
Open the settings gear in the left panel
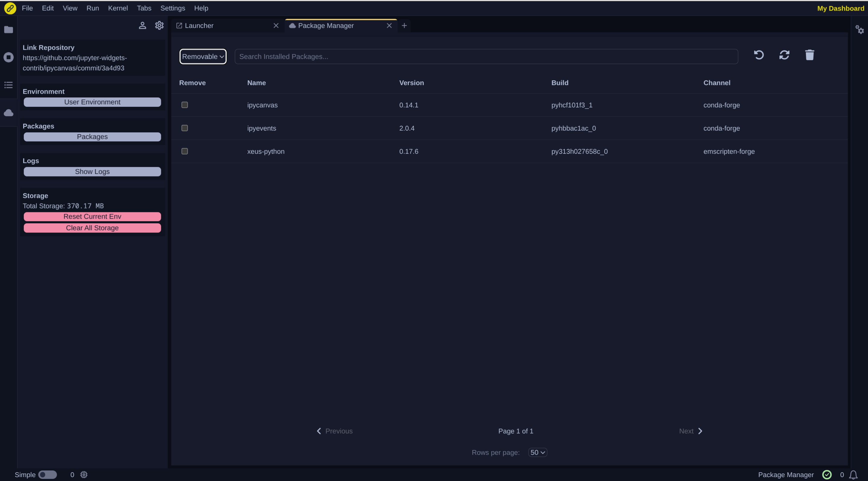point(159,25)
